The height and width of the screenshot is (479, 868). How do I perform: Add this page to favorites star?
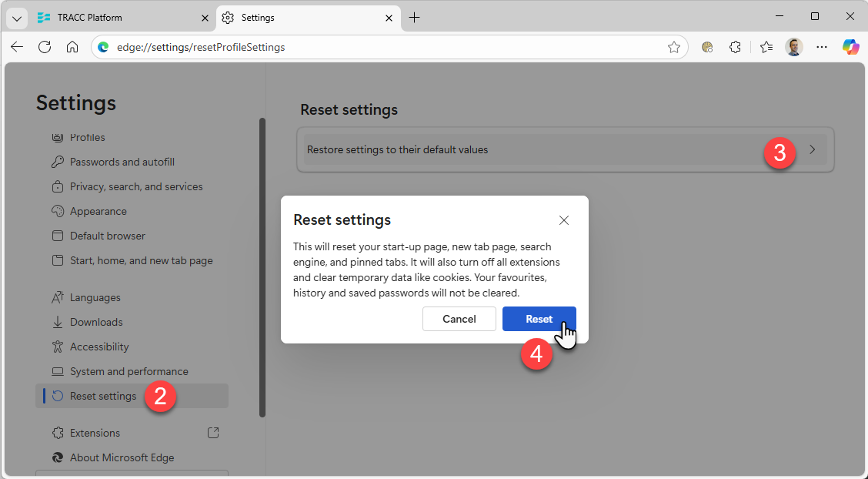[674, 47]
